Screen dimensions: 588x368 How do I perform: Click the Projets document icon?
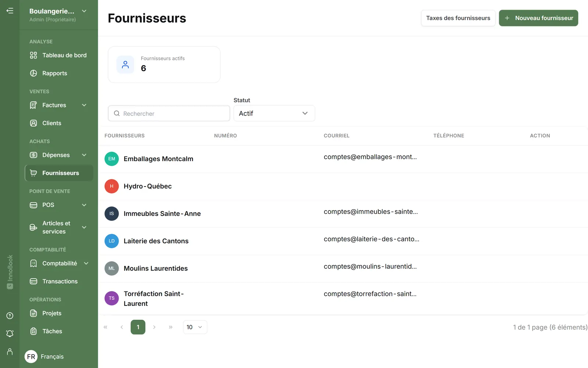[33, 314]
